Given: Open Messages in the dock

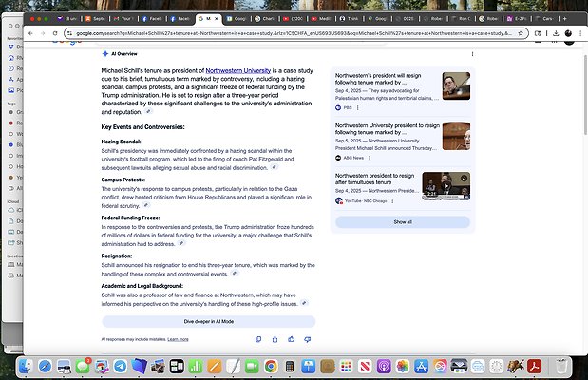Looking at the screenshot, I should pyautogui.click(x=83, y=366).
